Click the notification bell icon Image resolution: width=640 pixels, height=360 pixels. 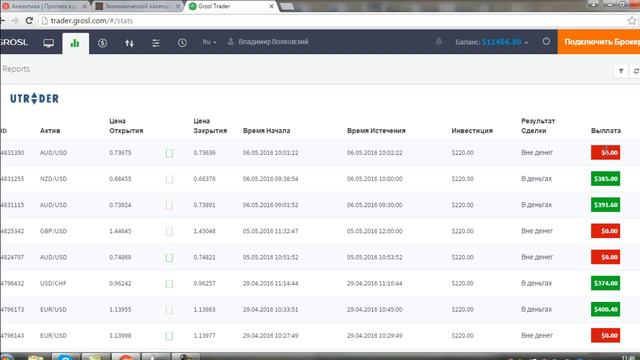point(438,42)
